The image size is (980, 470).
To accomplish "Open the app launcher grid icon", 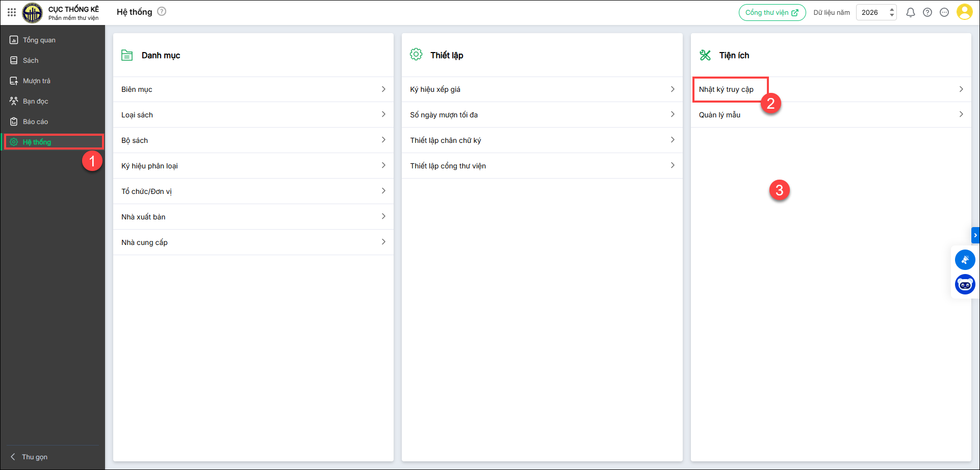I will click(12, 12).
